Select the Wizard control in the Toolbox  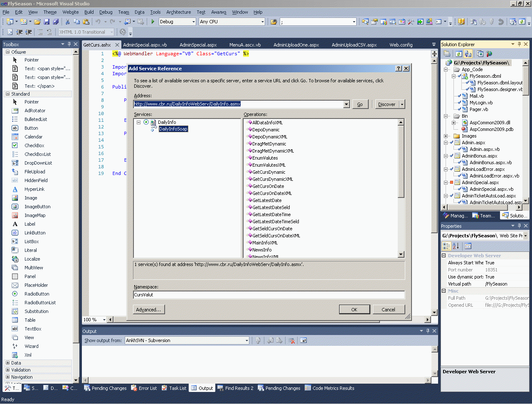pyautogui.click(x=31, y=346)
